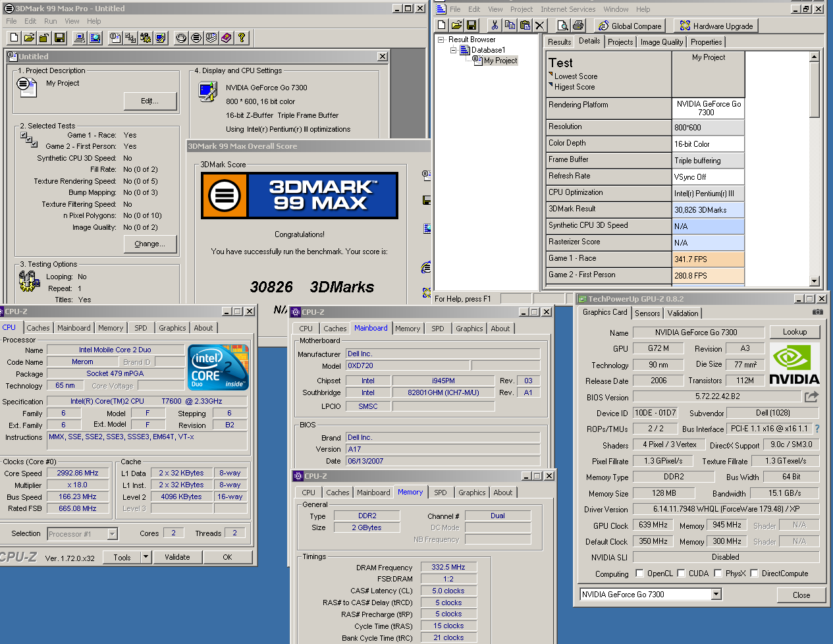Sort results by Lowest Score
Image resolution: width=833 pixels, height=644 pixels.
point(576,76)
